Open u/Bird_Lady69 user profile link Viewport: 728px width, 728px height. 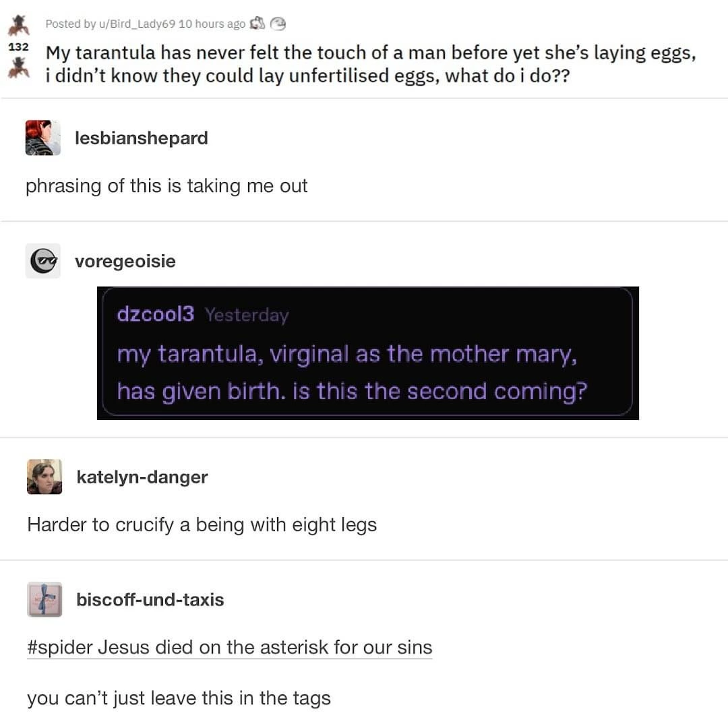pyautogui.click(x=136, y=24)
